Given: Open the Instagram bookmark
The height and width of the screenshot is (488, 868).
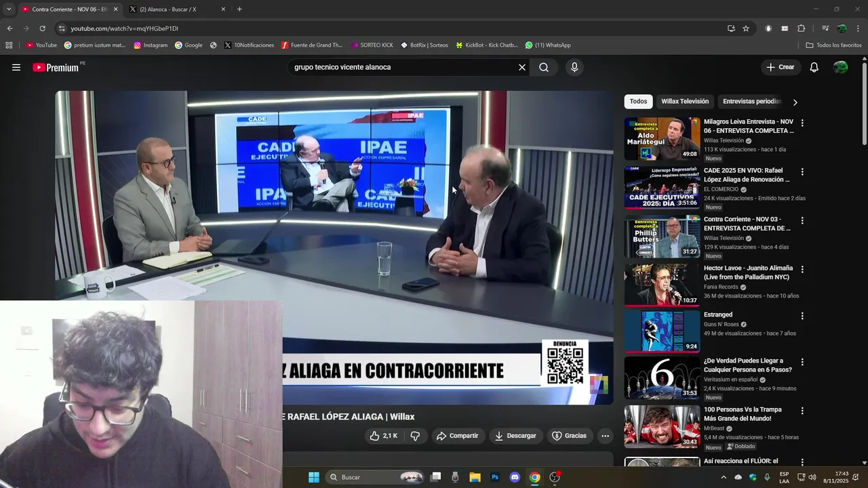Looking at the screenshot, I should click(x=151, y=45).
